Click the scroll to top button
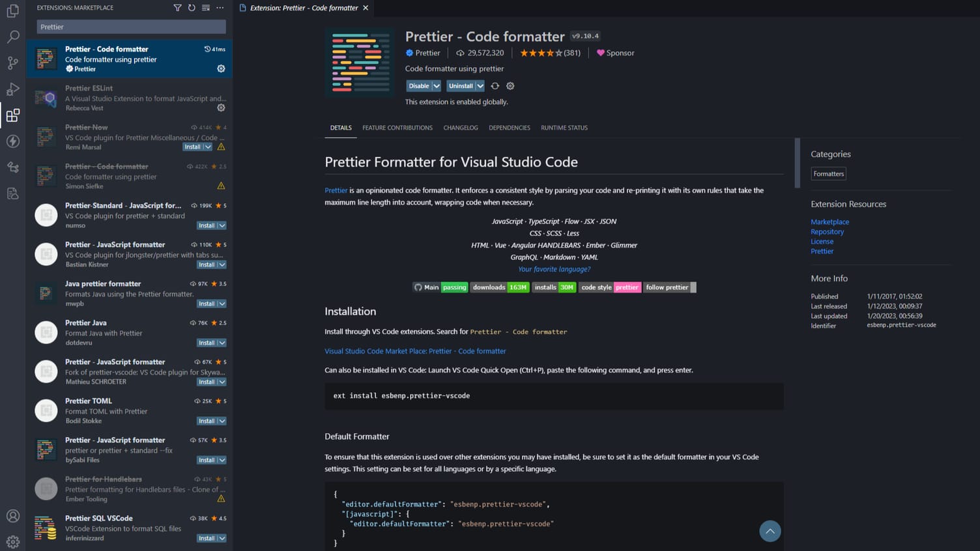This screenshot has height=551, width=980. (770, 531)
